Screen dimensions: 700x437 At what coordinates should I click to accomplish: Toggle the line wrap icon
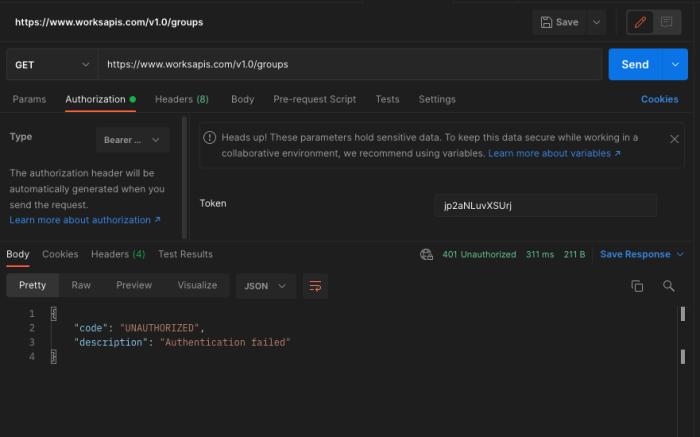pyautogui.click(x=315, y=286)
